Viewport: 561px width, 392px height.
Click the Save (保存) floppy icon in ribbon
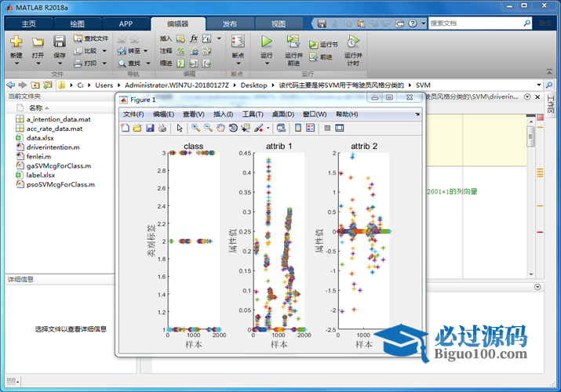click(x=60, y=42)
